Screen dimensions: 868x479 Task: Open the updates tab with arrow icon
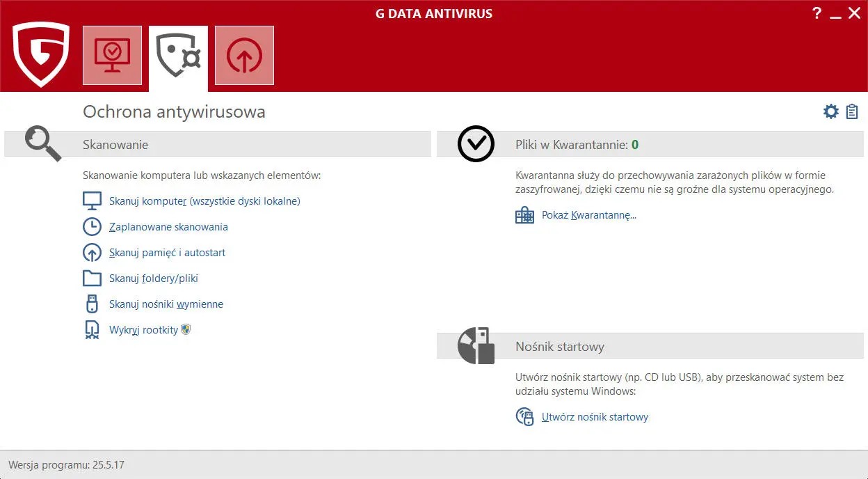pyautogui.click(x=244, y=55)
